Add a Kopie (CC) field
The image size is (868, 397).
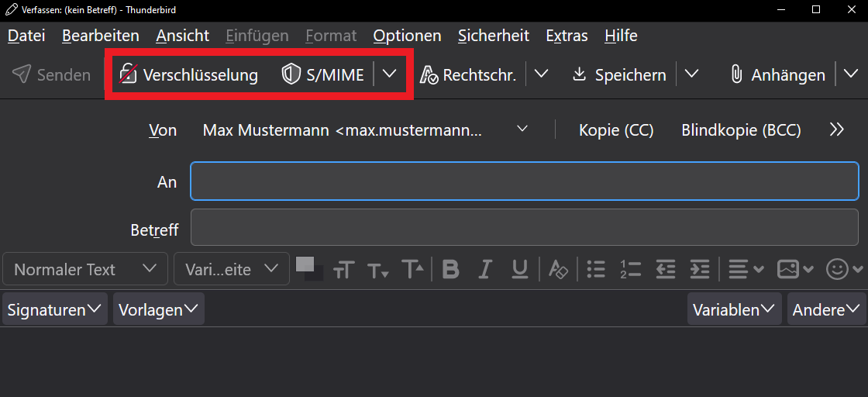pyautogui.click(x=616, y=130)
